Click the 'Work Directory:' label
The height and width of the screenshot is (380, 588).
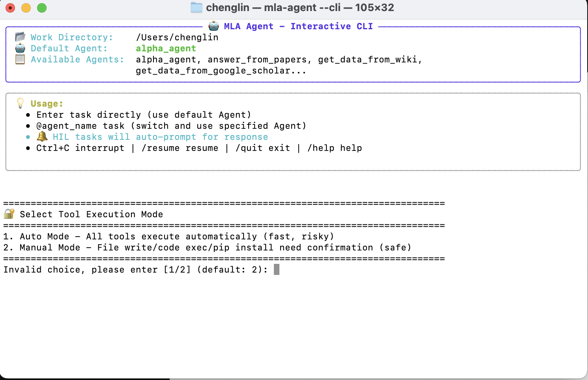tap(72, 37)
